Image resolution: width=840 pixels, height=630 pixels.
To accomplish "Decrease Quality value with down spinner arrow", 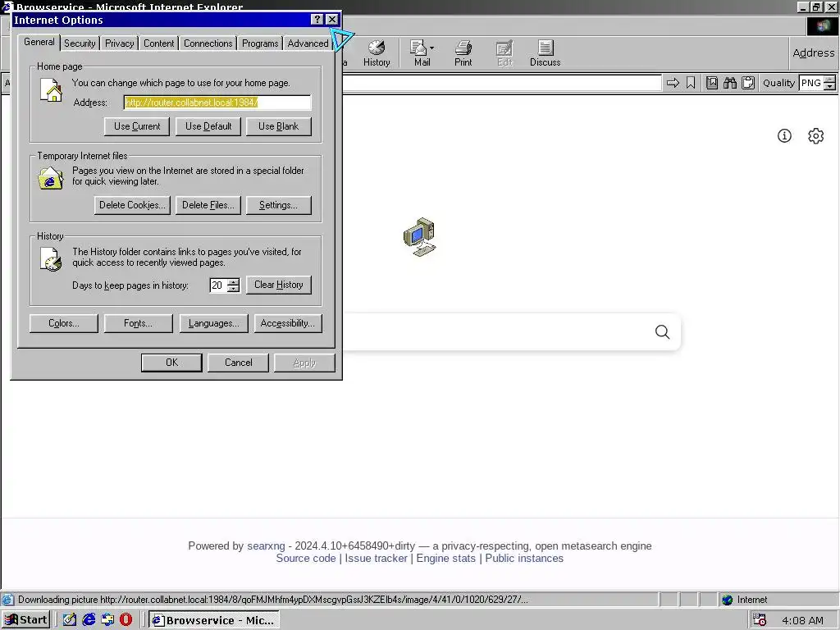I will point(830,86).
